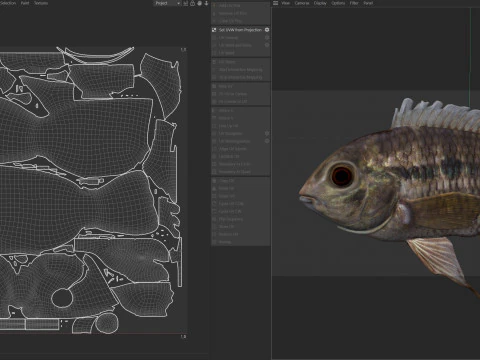This screenshot has width=480, height=360.
Task: Click the Start Interactive Mapping tool
Action: tap(240, 70)
